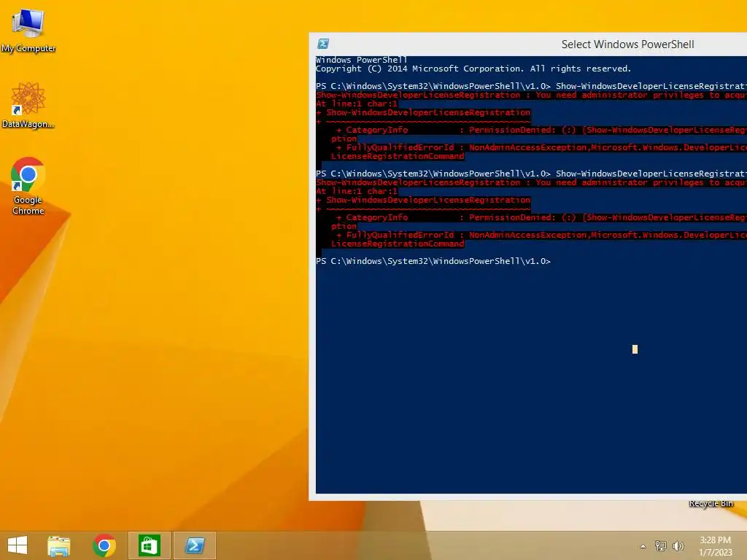Click the first 'FullyQualifiedErrorId' error line
This screenshot has height=560, width=747.
pyautogui.click(x=541, y=147)
